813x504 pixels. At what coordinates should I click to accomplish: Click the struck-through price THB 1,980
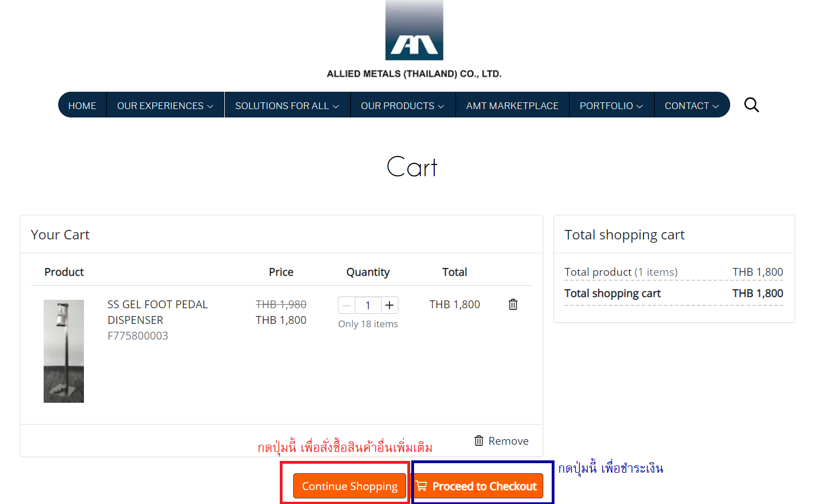[281, 304]
